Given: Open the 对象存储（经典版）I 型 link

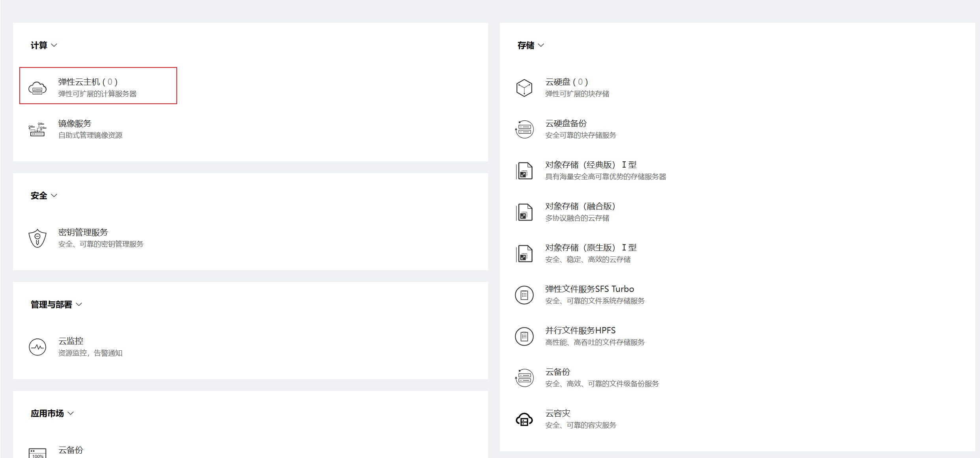Looking at the screenshot, I should (x=591, y=165).
